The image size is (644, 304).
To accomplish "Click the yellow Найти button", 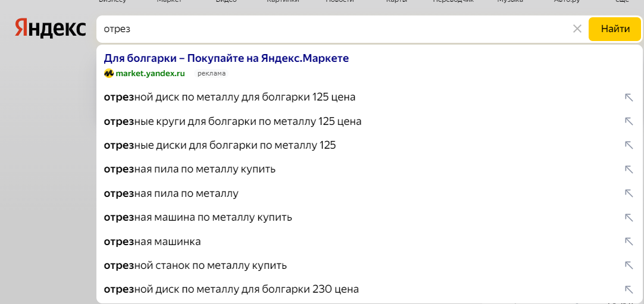I will 615,29.
